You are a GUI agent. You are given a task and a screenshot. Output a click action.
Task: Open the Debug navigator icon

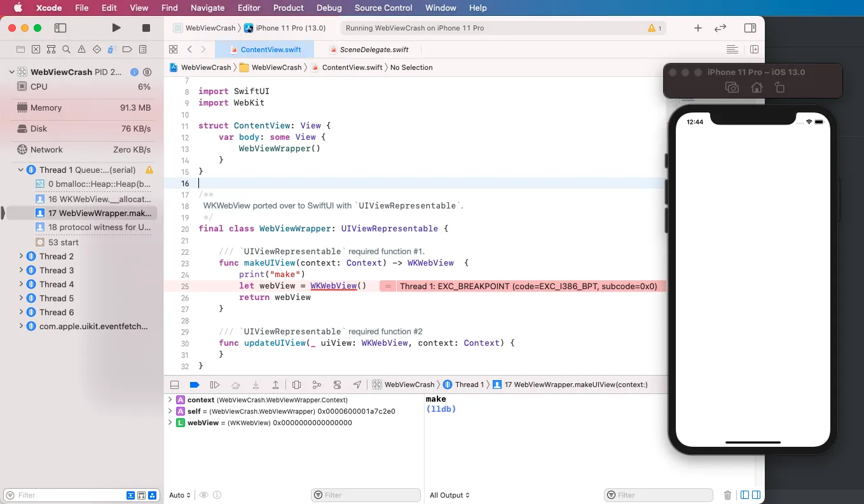tap(112, 50)
